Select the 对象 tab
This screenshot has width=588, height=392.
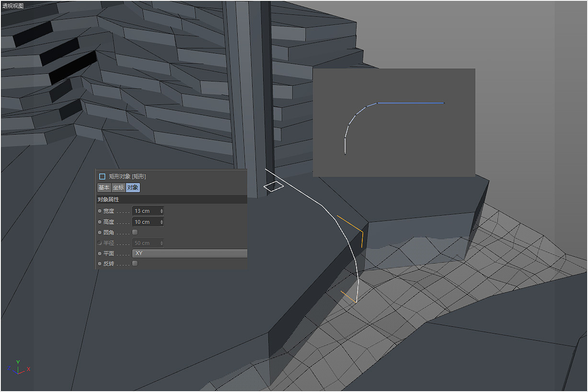[133, 188]
